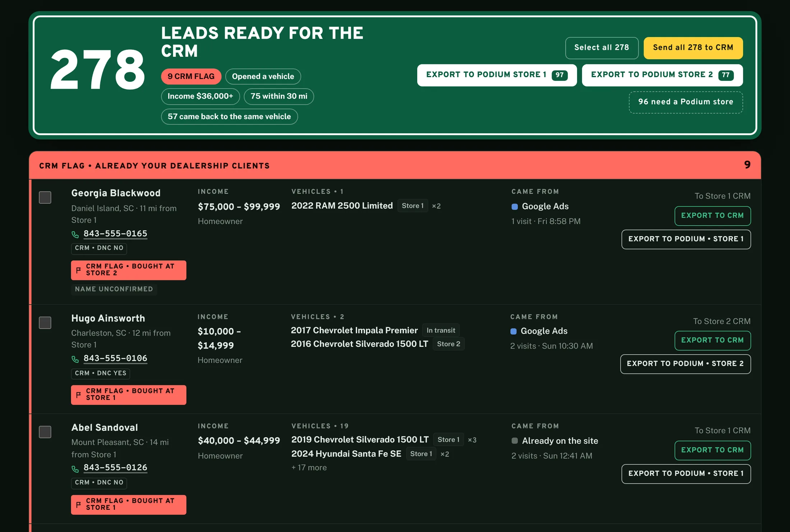Viewport: 790px width, 532px height.
Task: Click phone icon beside 843-555-0165
Action: pyautogui.click(x=75, y=234)
